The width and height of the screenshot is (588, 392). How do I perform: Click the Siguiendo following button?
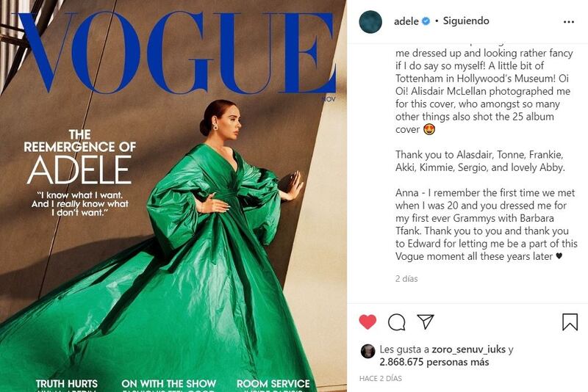tap(466, 21)
